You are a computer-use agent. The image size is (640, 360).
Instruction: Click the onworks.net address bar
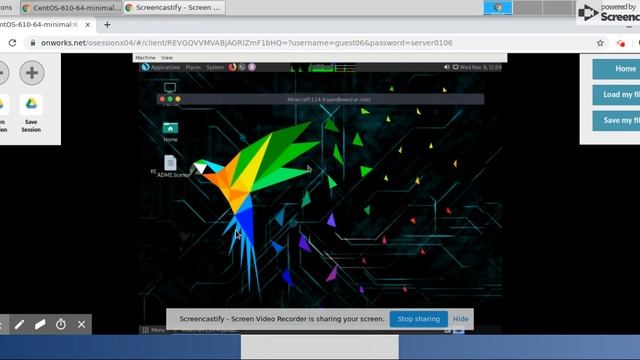247,43
